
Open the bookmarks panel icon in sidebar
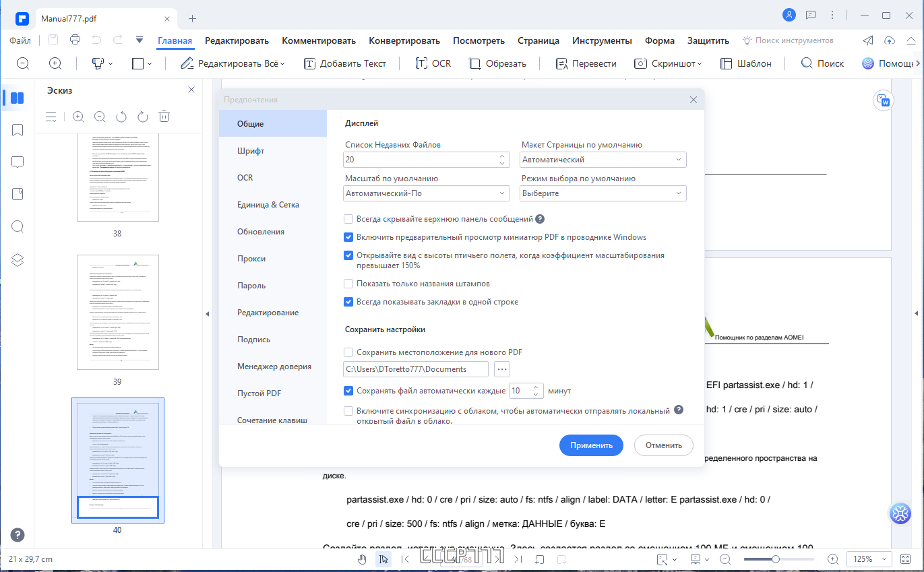pyautogui.click(x=18, y=130)
